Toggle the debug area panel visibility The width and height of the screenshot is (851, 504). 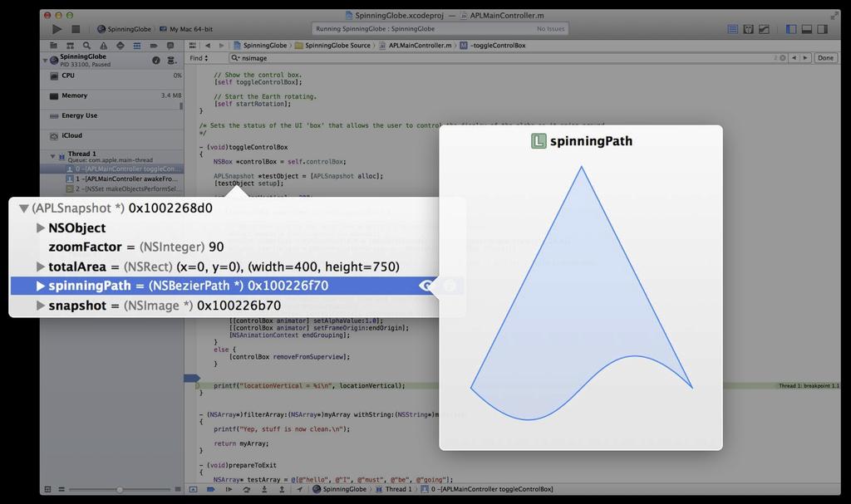(x=807, y=29)
